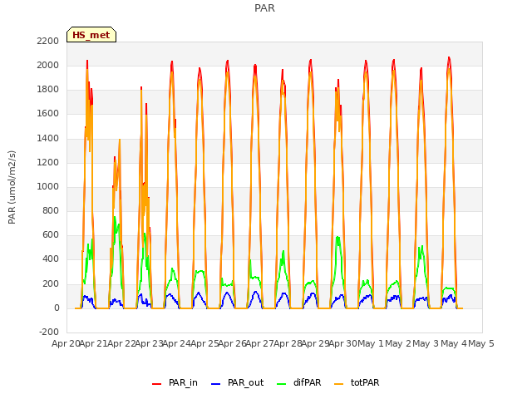The image size is (532, 399).
Task: Click the Apr 30 x-axis label
Action: pos(343,343)
